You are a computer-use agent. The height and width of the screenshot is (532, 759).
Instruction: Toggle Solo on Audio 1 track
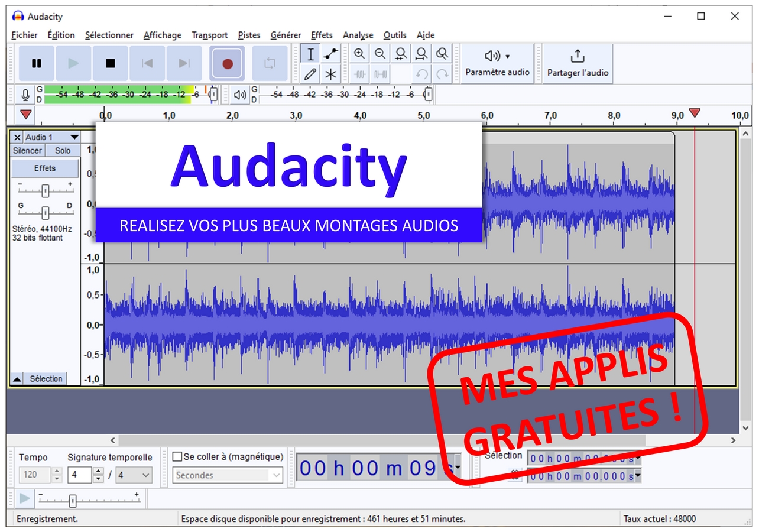pyautogui.click(x=63, y=151)
